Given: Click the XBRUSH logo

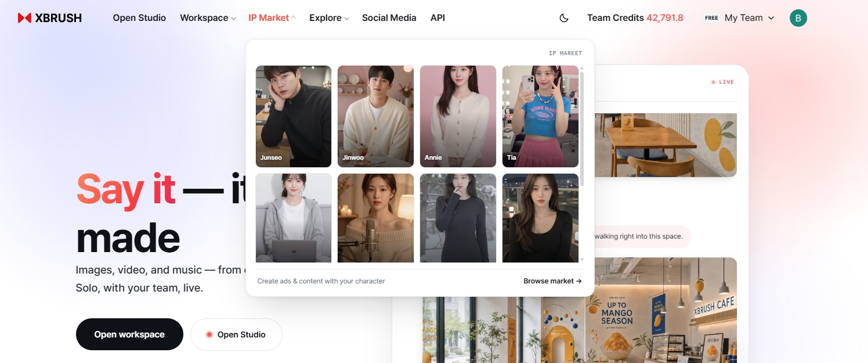Looking at the screenshot, I should [x=50, y=18].
